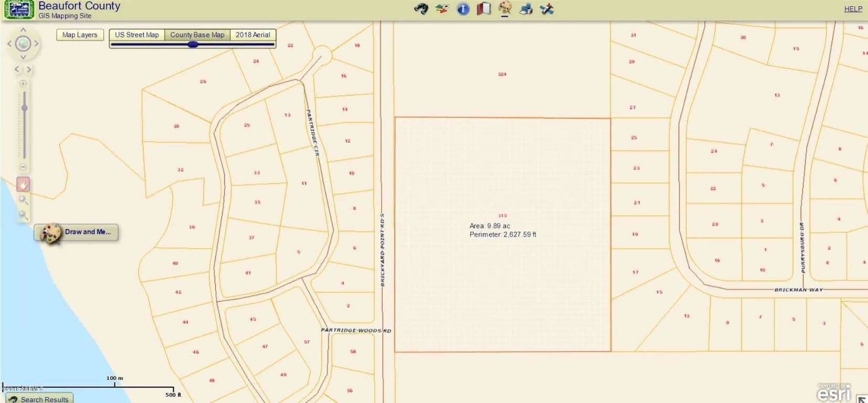Open the bookmarks book icon
Image resolution: width=868 pixels, height=403 pixels.
point(483,9)
